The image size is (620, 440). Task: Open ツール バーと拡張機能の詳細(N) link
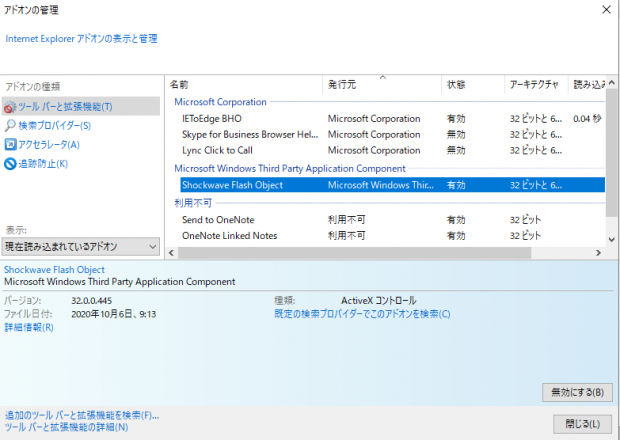[66, 427]
